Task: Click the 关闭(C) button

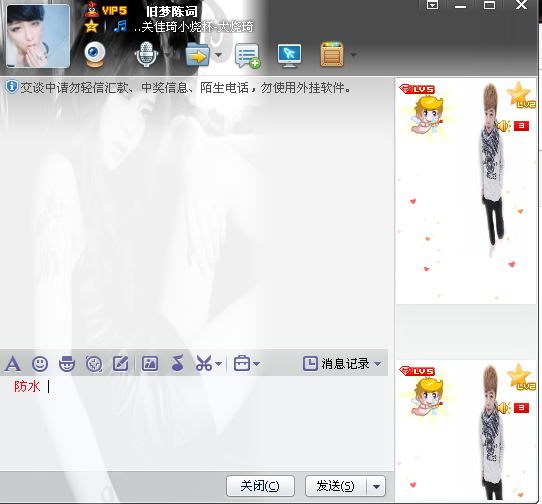Action: pyautogui.click(x=260, y=486)
